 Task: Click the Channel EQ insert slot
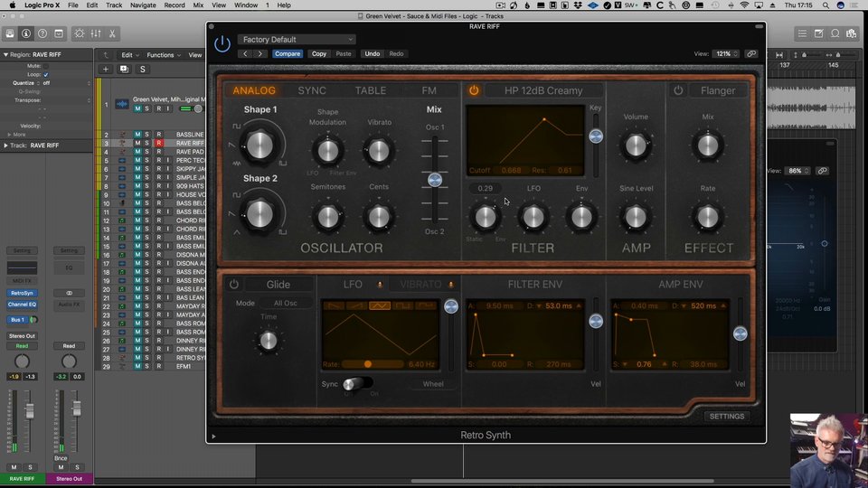pyautogui.click(x=22, y=305)
